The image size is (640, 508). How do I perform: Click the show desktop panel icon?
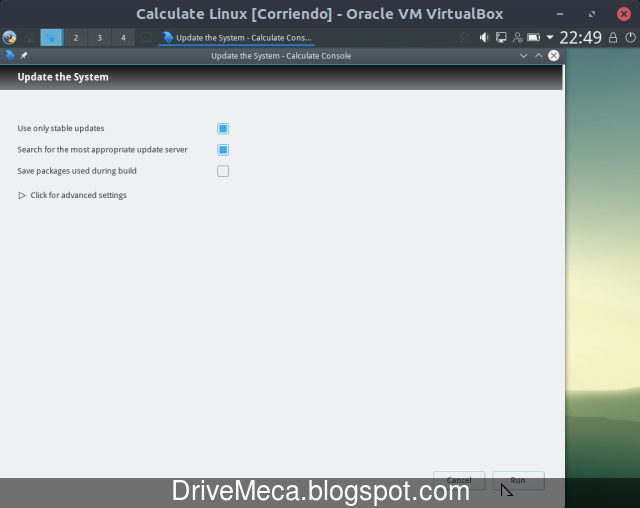point(146,38)
